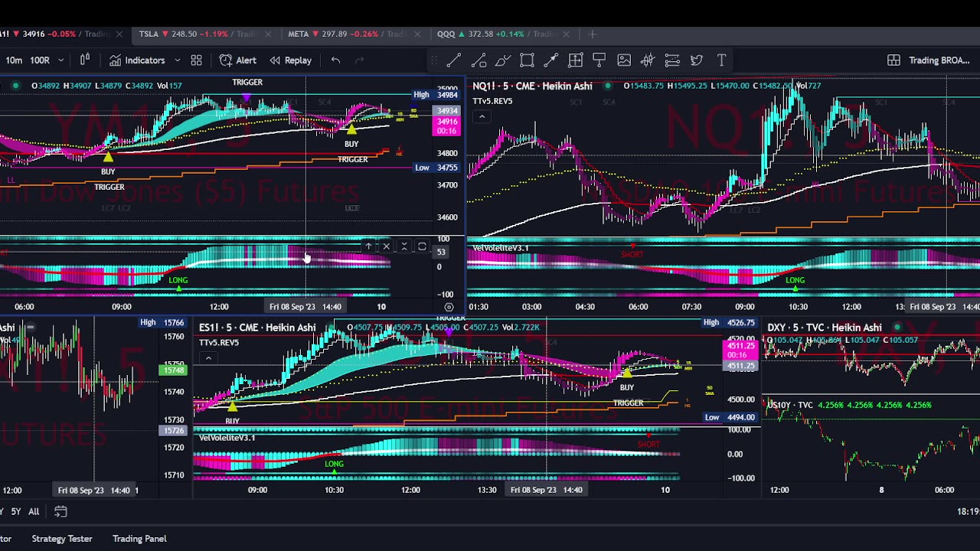This screenshot has height=551, width=980.
Task: Maximize the YM1 indicator pane
Action: pyautogui.click(x=422, y=246)
